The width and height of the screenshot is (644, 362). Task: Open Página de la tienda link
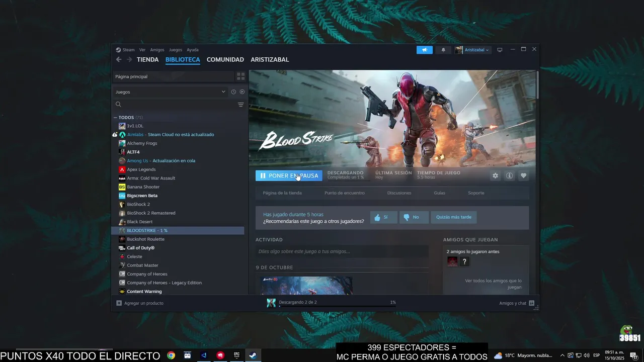(282, 193)
